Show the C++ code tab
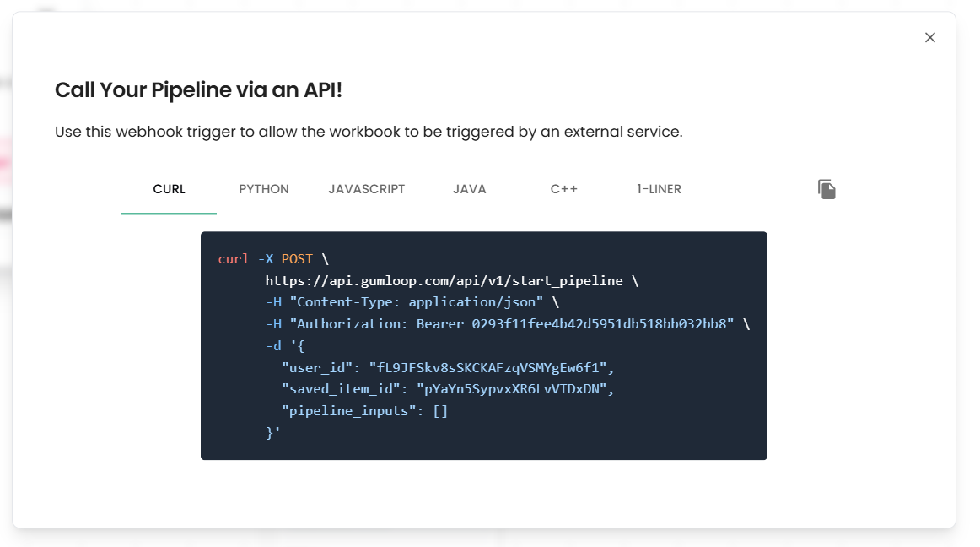This screenshot has height=547, width=980. click(x=563, y=189)
